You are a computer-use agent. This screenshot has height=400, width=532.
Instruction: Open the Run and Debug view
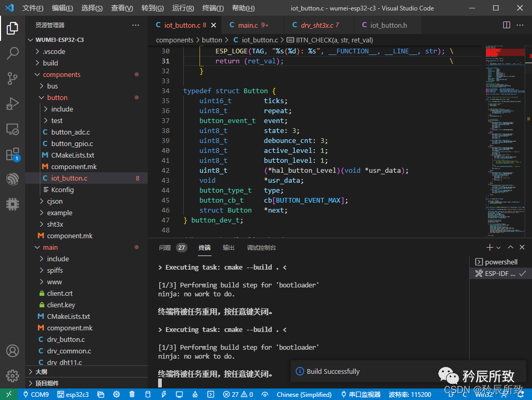[x=13, y=104]
